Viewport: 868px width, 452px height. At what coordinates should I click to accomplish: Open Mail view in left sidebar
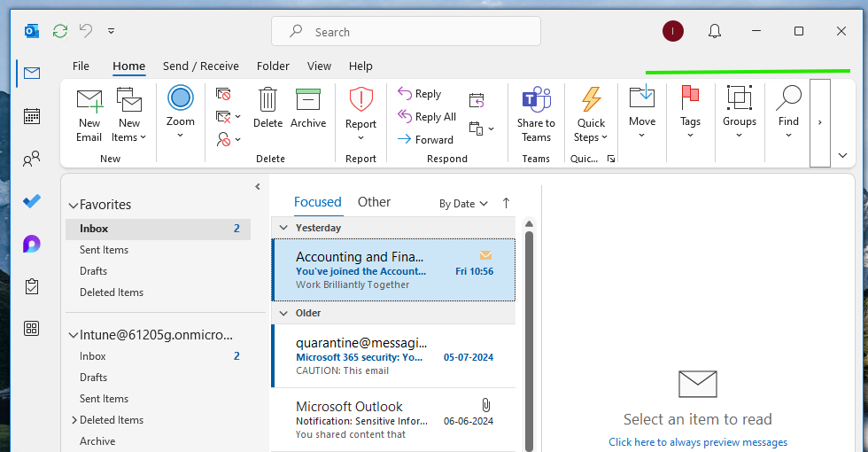click(32, 73)
